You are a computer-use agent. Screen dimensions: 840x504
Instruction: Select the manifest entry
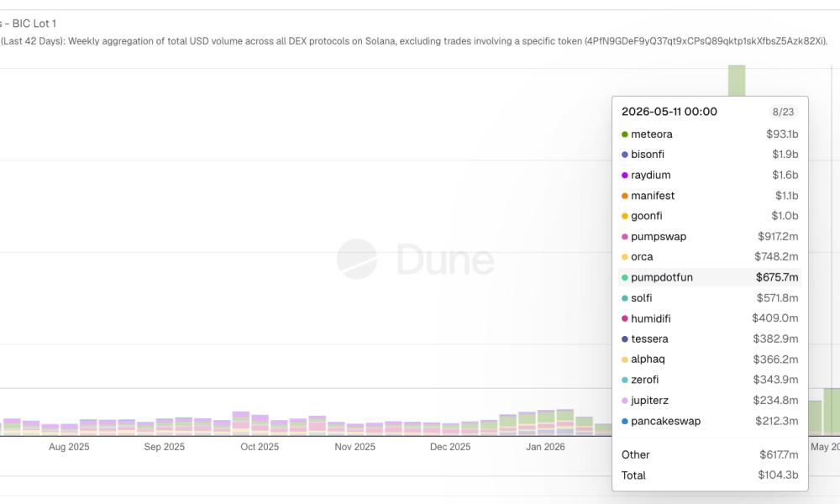coord(709,196)
